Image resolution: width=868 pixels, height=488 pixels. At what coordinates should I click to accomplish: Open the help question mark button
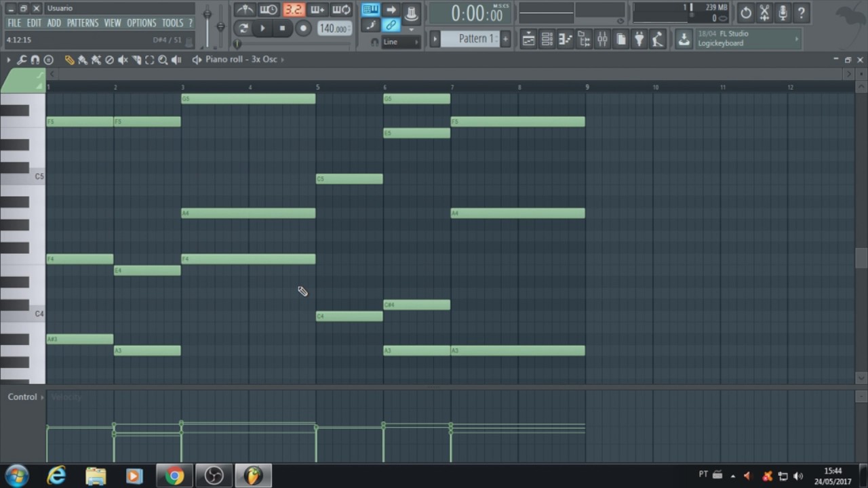pos(801,12)
